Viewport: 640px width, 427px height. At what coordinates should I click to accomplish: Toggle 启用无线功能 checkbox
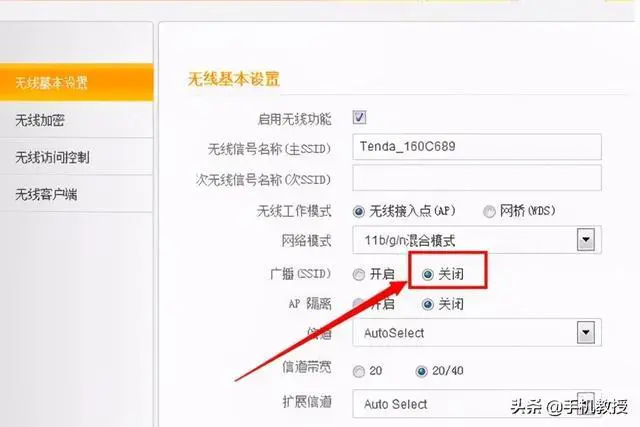[x=359, y=118]
